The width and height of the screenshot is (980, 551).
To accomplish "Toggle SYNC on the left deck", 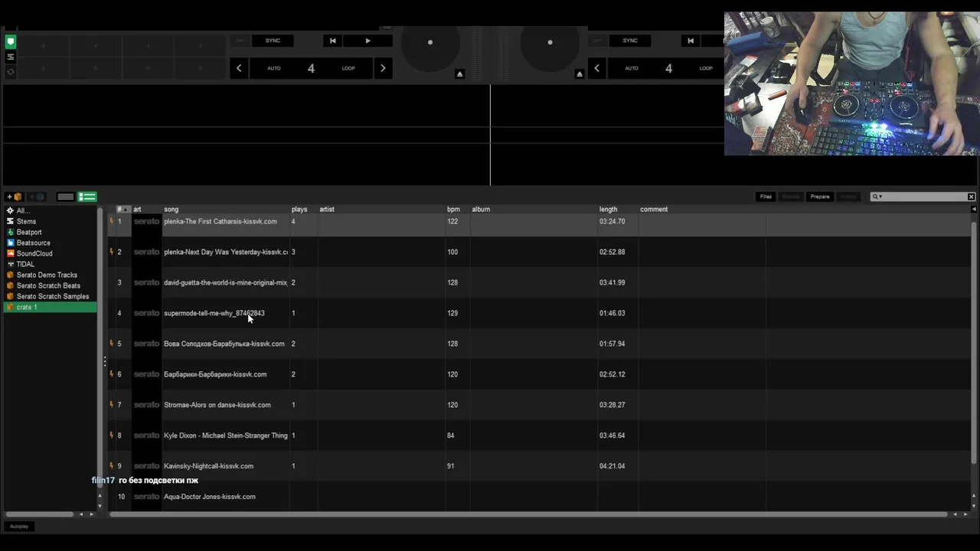I will pos(273,41).
